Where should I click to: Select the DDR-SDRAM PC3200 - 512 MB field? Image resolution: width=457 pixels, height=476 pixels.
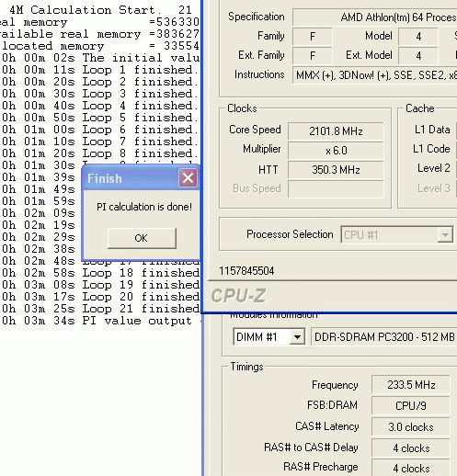click(x=384, y=337)
